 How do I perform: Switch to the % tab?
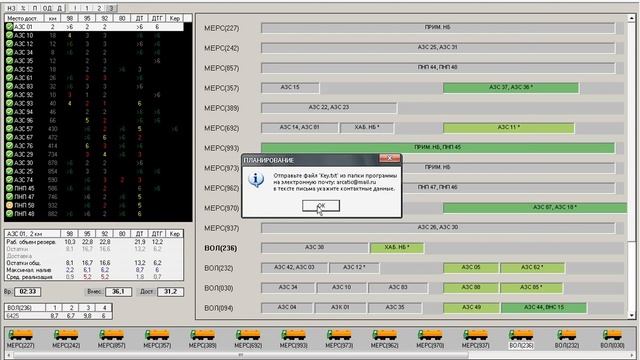click(x=23, y=8)
